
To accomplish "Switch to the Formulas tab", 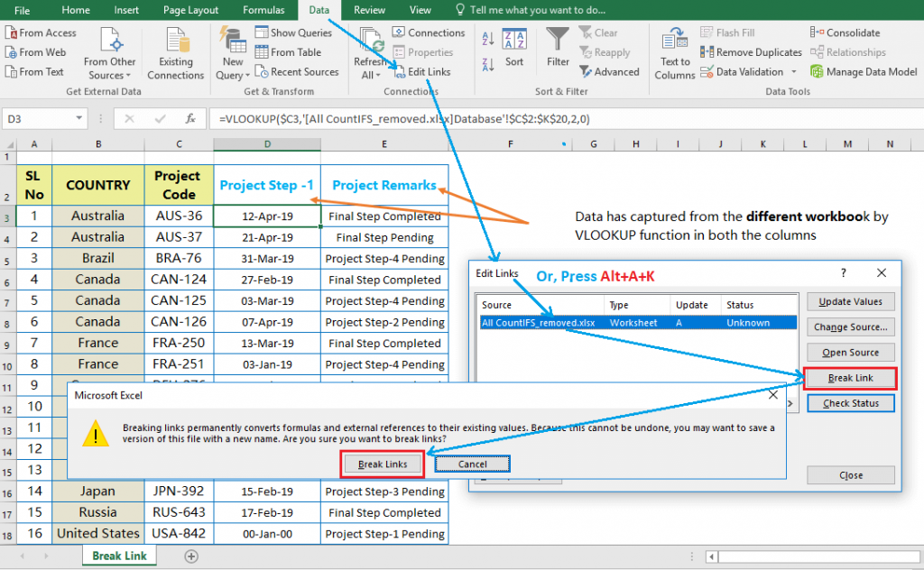I will 263,10.
